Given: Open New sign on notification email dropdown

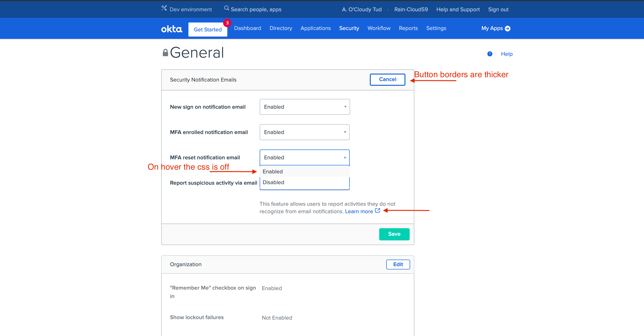Looking at the screenshot, I should (305, 107).
